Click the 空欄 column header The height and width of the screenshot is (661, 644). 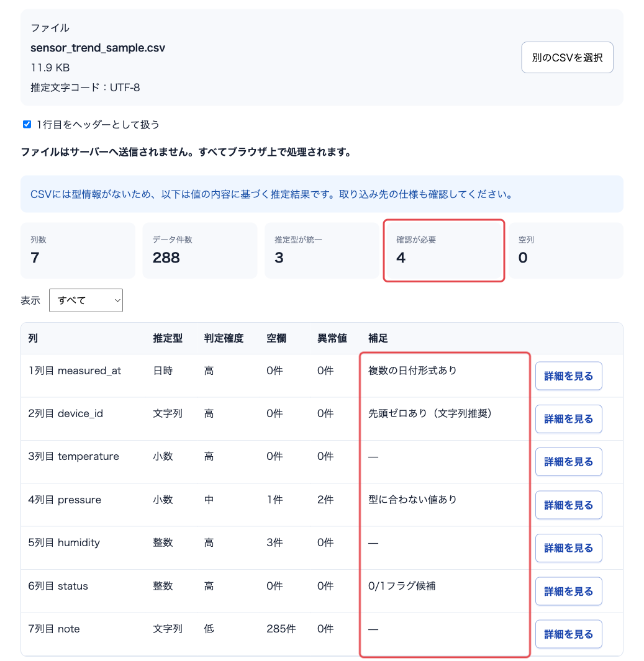pos(276,338)
